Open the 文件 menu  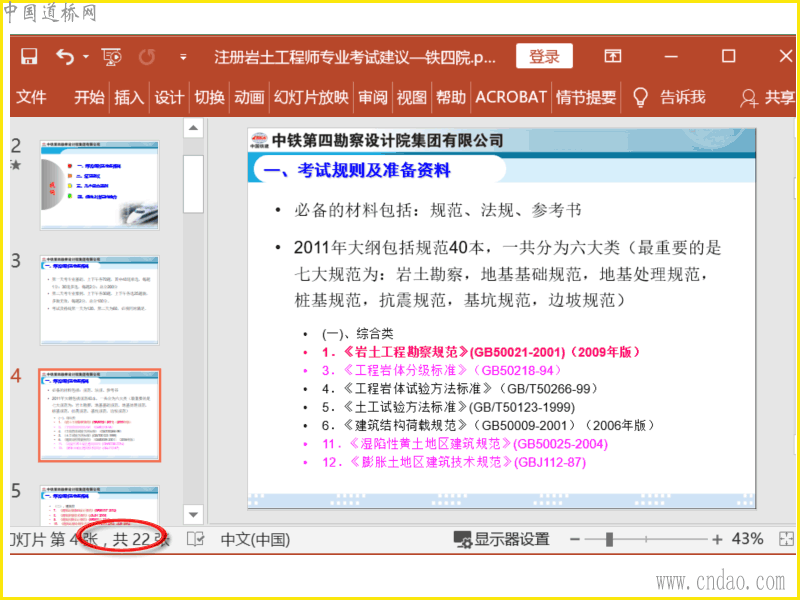[x=31, y=97]
